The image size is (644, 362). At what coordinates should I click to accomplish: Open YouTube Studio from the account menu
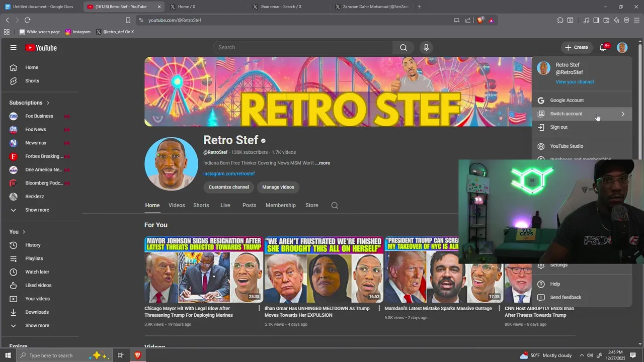pos(582,146)
